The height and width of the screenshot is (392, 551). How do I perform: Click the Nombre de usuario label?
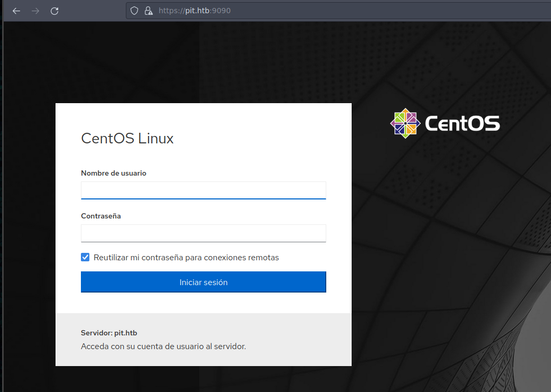pyautogui.click(x=114, y=173)
